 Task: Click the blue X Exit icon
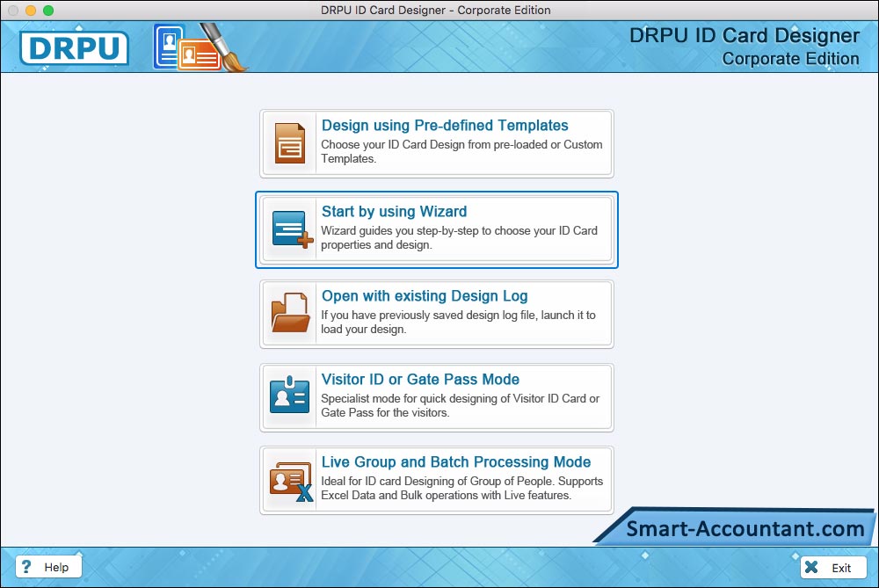[x=811, y=567]
